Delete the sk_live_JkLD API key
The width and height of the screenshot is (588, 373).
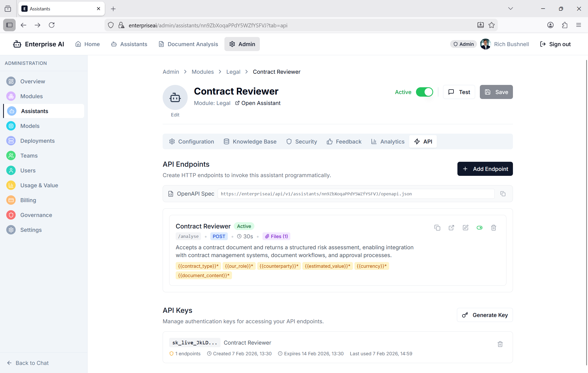click(500, 344)
